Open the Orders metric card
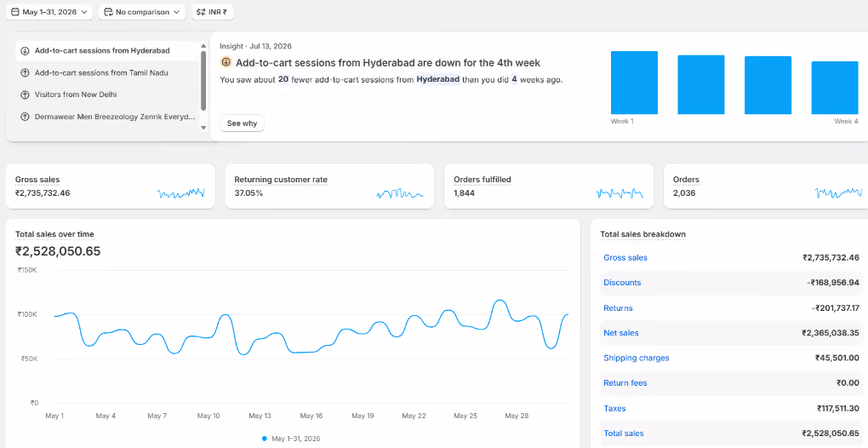 (766, 186)
